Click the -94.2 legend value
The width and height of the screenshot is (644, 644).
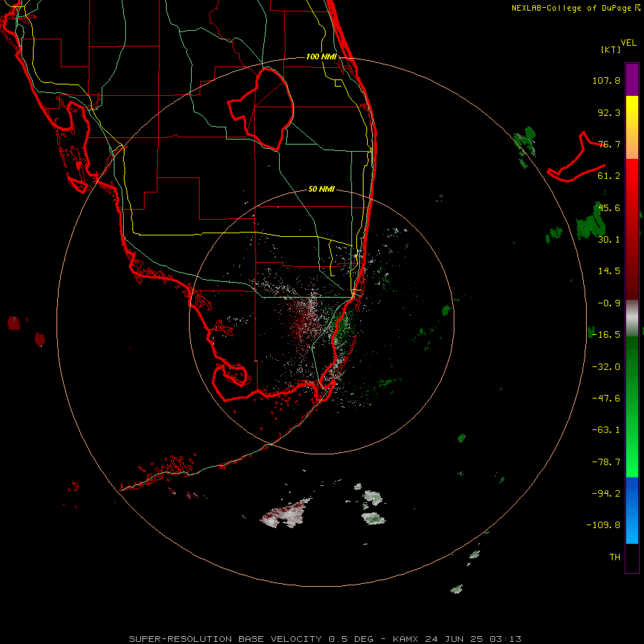(606, 494)
